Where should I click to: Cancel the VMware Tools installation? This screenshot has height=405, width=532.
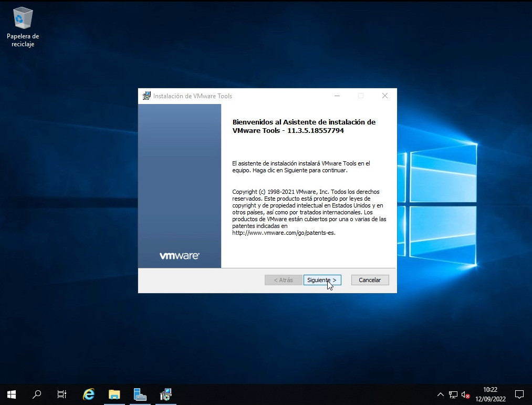click(370, 280)
